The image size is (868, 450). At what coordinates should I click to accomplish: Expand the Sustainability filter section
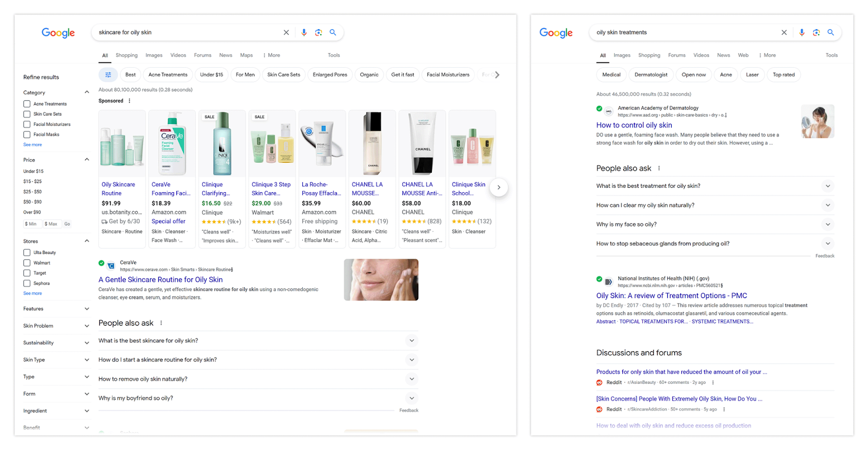tap(87, 343)
